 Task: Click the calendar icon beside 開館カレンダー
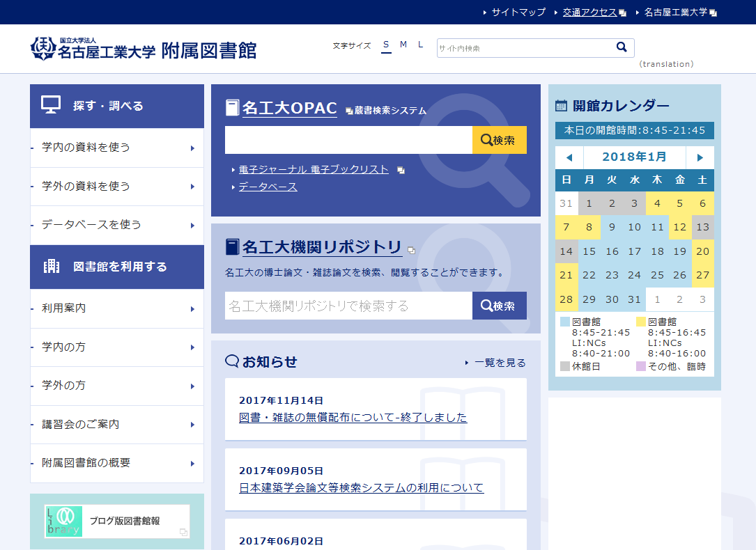561,105
